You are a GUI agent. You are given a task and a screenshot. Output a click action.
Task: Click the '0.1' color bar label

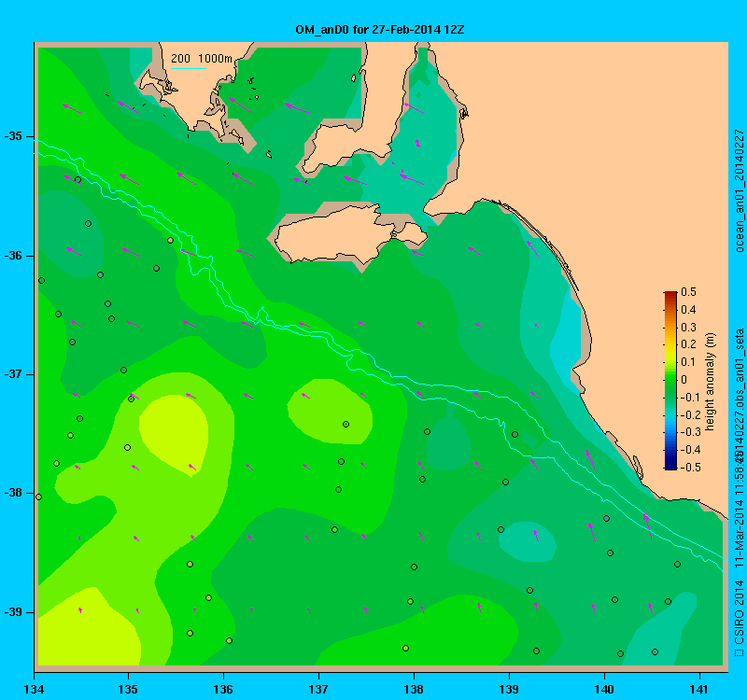(689, 362)
